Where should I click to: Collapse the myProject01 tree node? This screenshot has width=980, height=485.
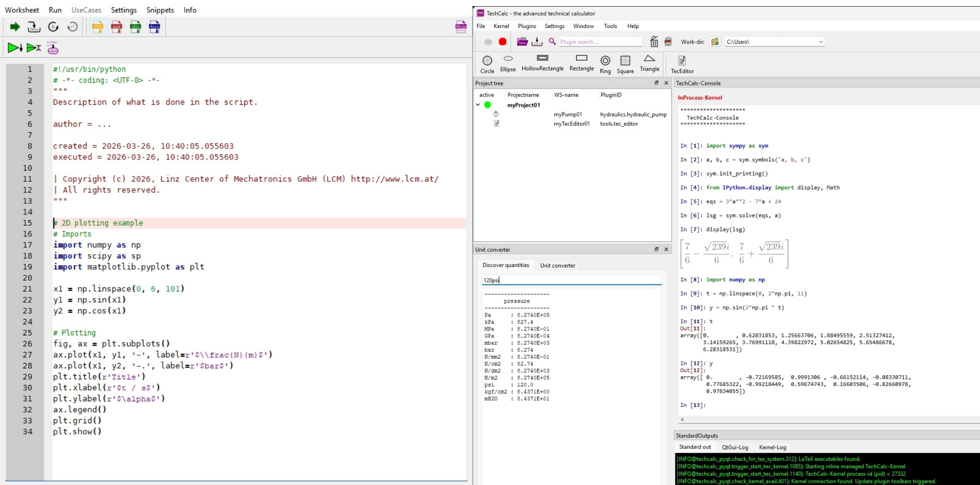click(478, 105)
